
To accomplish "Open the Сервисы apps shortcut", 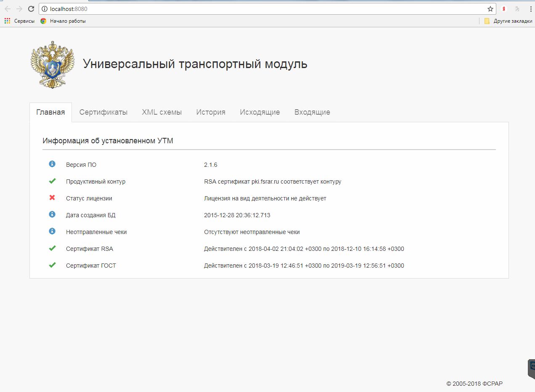I will (20, 21).
